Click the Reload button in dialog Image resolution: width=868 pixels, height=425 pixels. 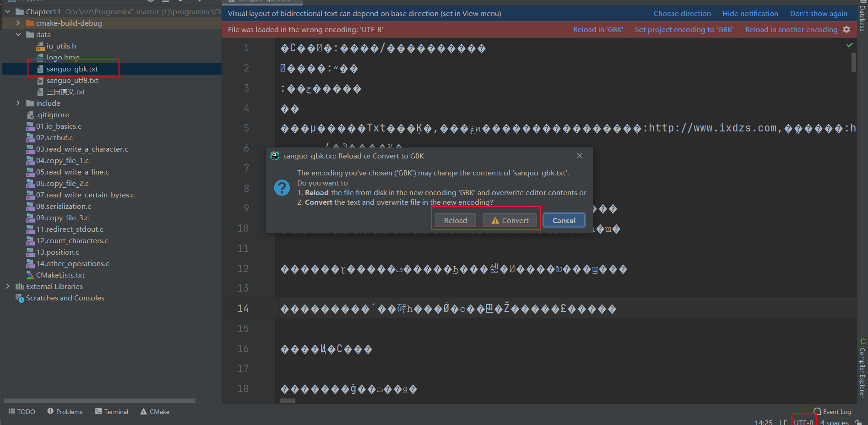coord(456,220)
